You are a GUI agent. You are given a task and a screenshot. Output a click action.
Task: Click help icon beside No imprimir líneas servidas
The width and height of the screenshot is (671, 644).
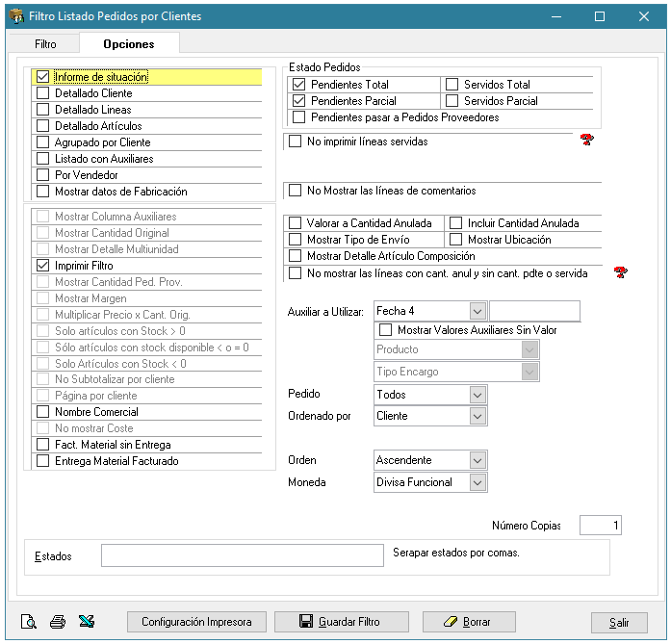(586, 140)
